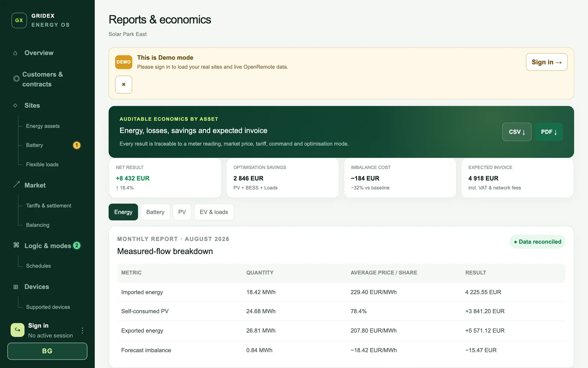Open Balancing under Market
This screenshot has width=588, height=368.
[37, 225]
